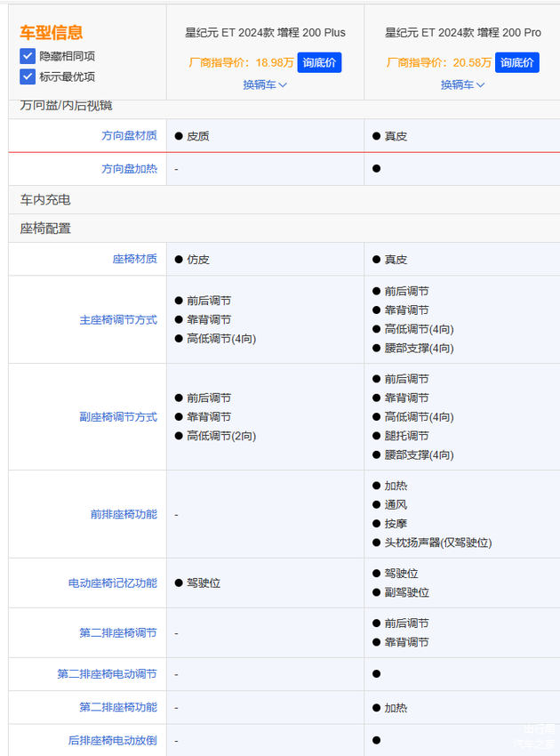
Task: Toggle the 标示最优项 checkbox
Action: coord(28,76)
